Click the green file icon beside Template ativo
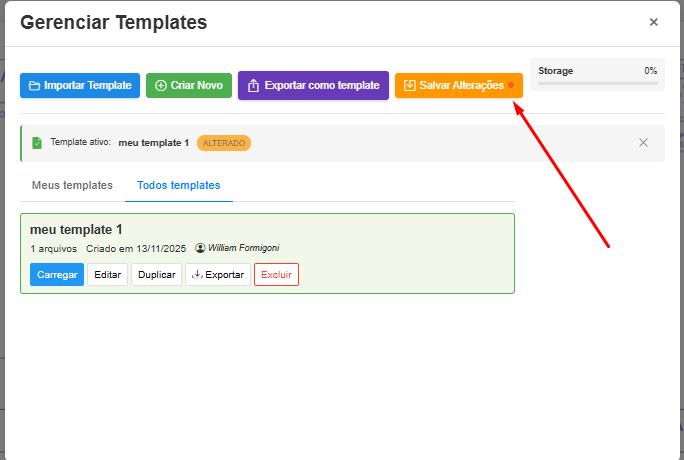Viewport: 684px width, 460px height. (x=37, y=143)
